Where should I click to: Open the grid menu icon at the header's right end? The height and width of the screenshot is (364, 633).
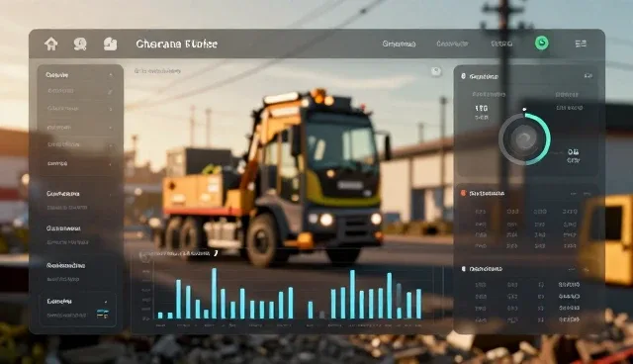(x=581, y=44)
